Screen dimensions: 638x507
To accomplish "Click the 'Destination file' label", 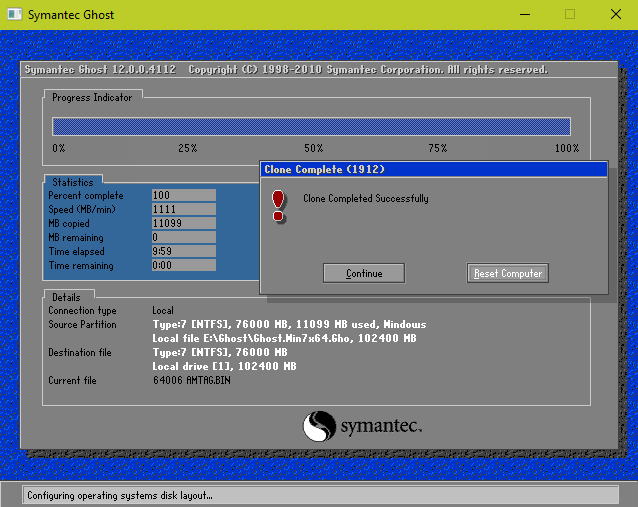I will 80,352.
